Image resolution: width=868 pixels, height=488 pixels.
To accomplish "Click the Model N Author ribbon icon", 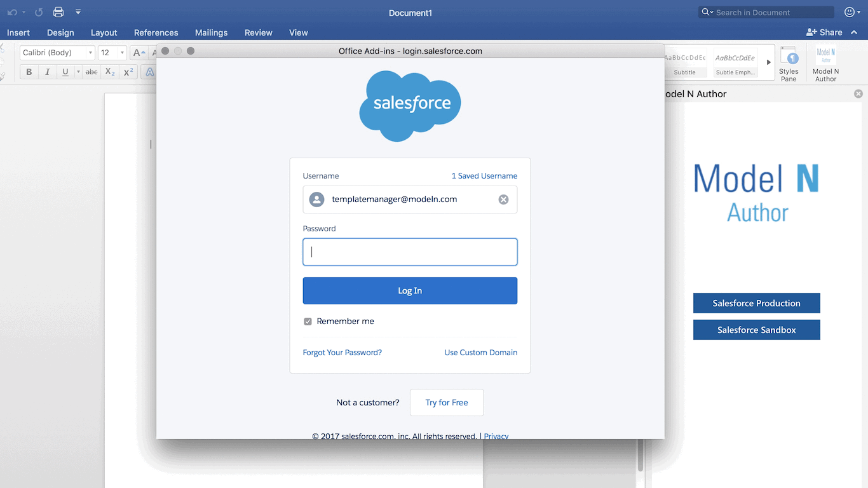I will (x=826, y=64).
